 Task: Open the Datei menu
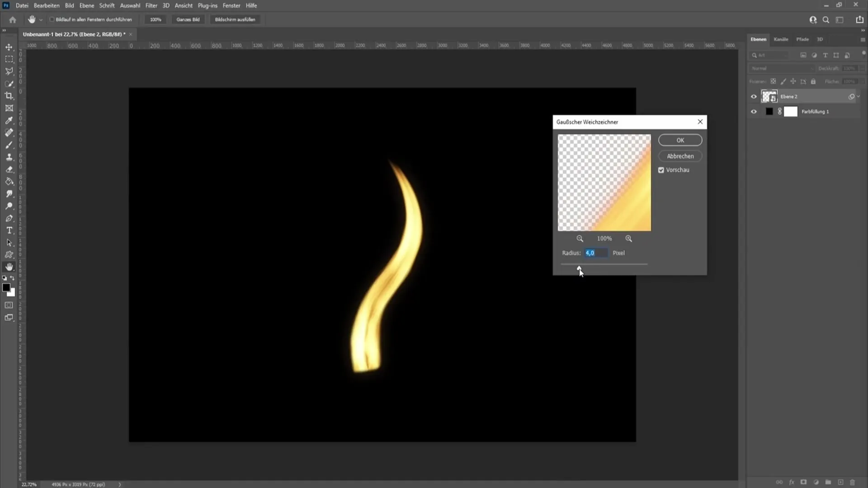[22, 5]
